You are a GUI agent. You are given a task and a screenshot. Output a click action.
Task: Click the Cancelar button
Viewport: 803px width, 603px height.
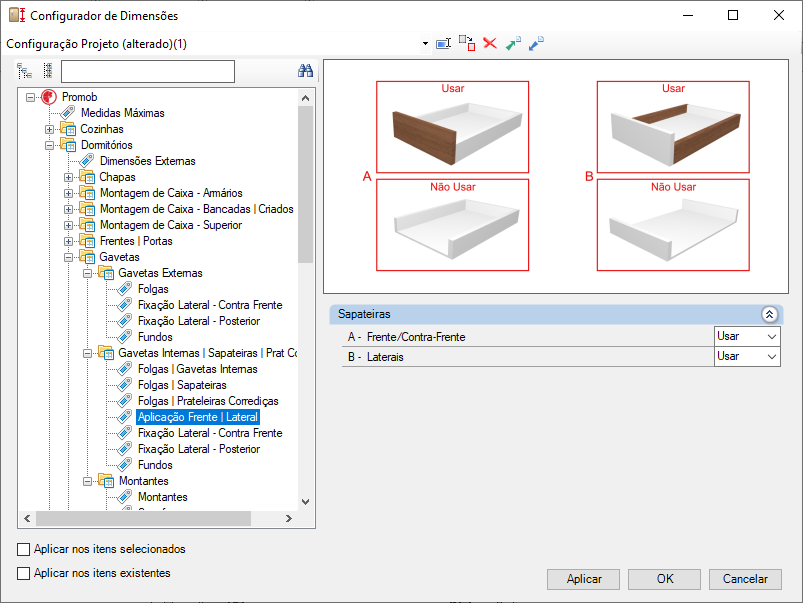pyautogui.click(x=745, y=579)
